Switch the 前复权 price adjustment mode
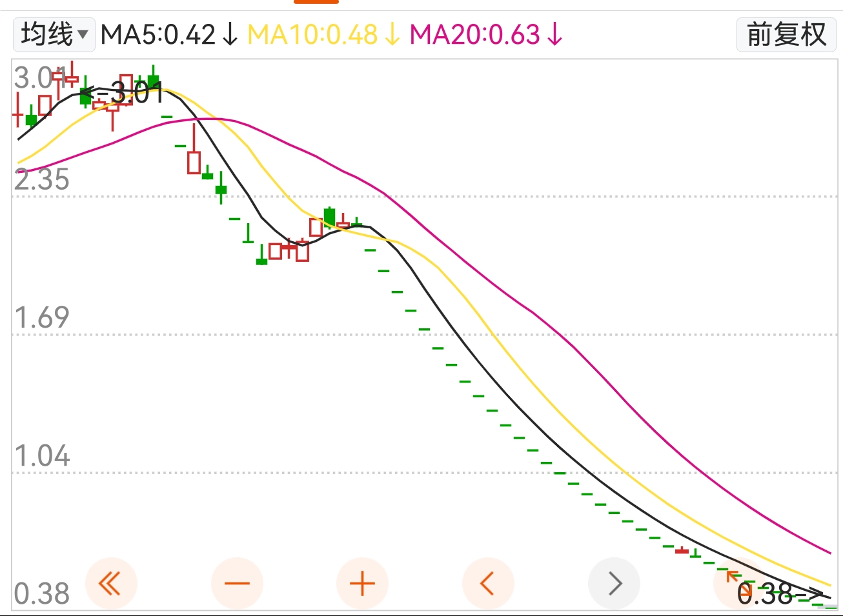Screen dimensions: 843x616 pos(786,34)
